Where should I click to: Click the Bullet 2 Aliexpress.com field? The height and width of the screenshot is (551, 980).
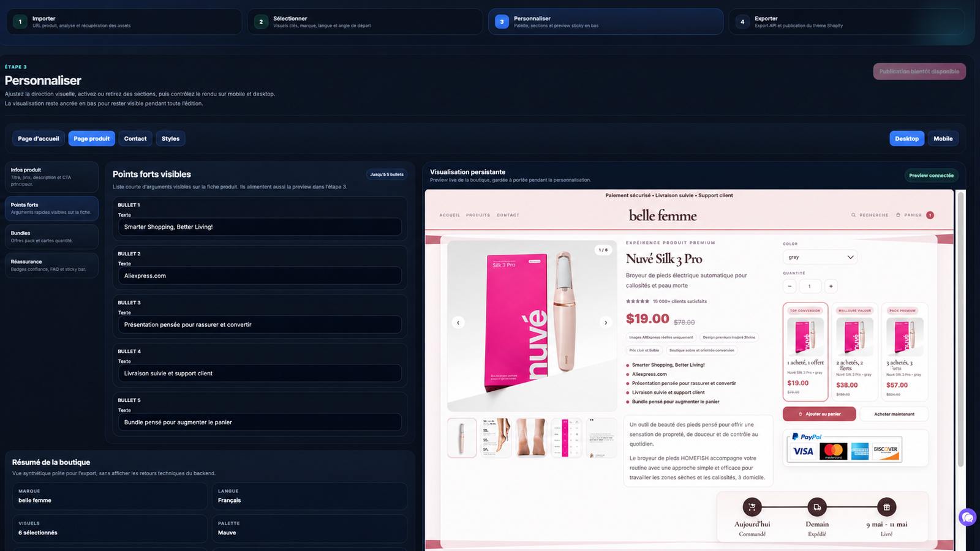[260, 275]
